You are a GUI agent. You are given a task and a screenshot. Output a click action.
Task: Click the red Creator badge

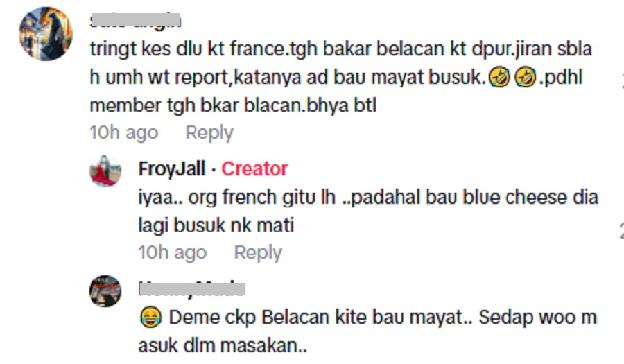(254, 168)
